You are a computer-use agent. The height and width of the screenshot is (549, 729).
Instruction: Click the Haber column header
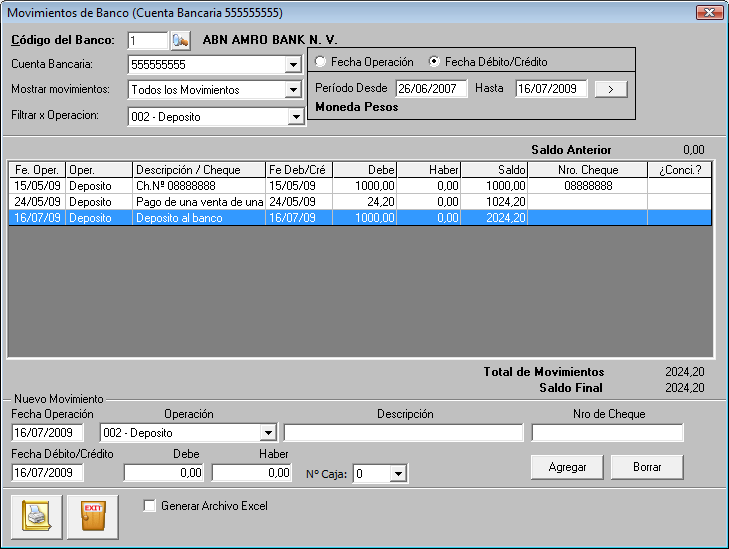coord(429,170)
